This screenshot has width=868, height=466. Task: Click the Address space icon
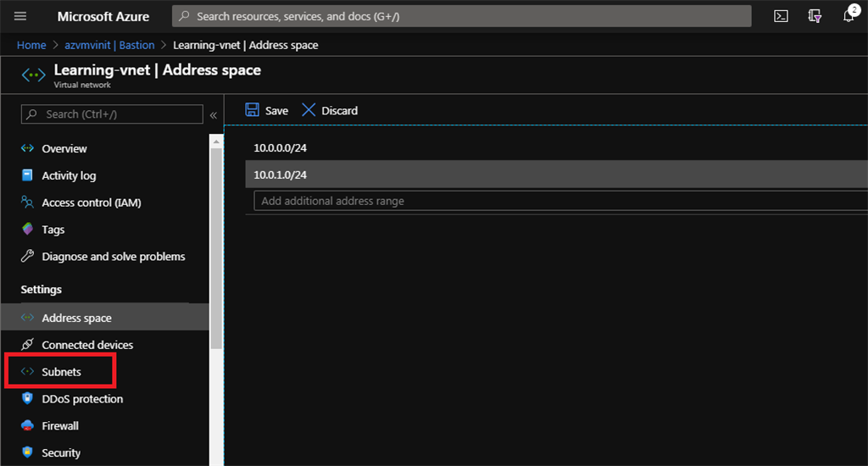[27, 317]
